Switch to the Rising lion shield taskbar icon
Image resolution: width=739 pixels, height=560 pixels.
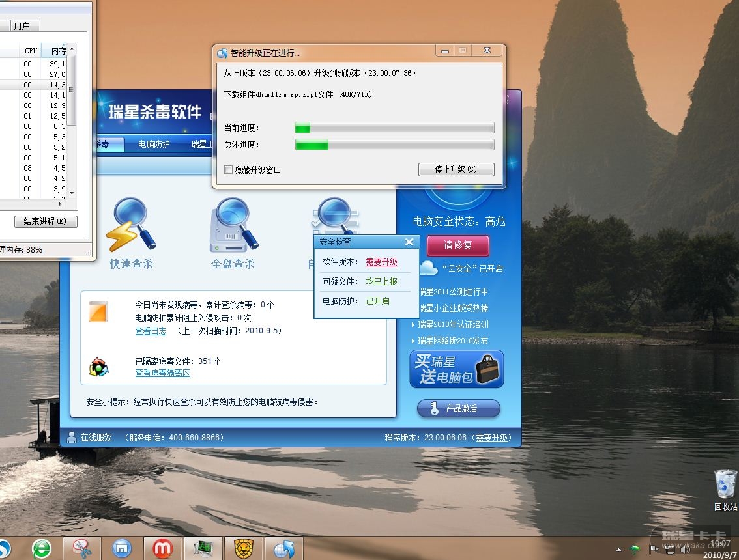pos(244,549)
